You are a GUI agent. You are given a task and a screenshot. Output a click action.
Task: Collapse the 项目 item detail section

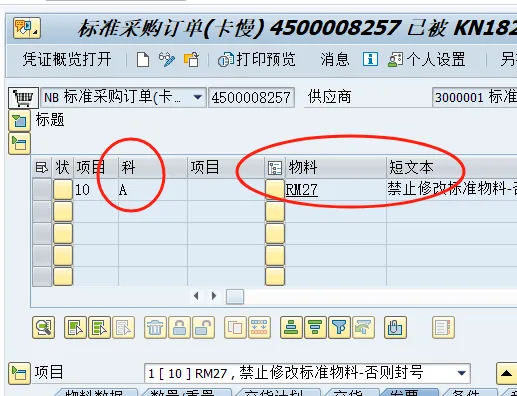pyautogui.click(x=19, y=373)
